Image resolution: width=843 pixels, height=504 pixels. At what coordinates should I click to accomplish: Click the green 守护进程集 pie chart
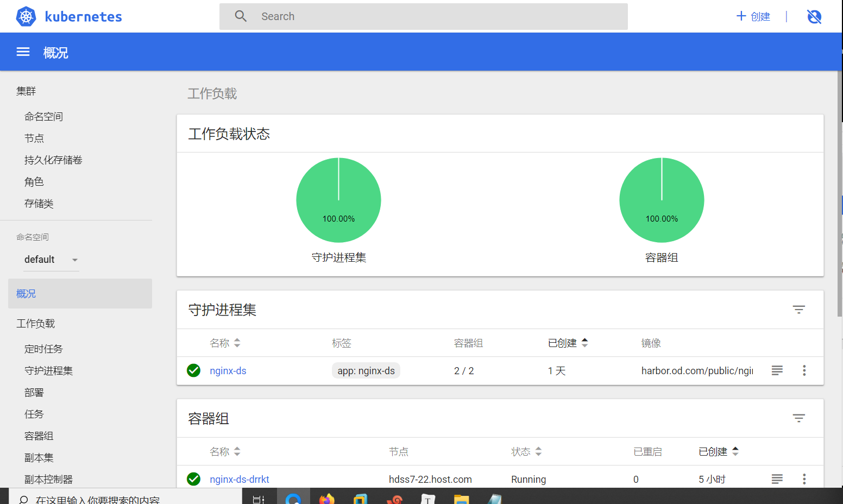click(338, 200)
